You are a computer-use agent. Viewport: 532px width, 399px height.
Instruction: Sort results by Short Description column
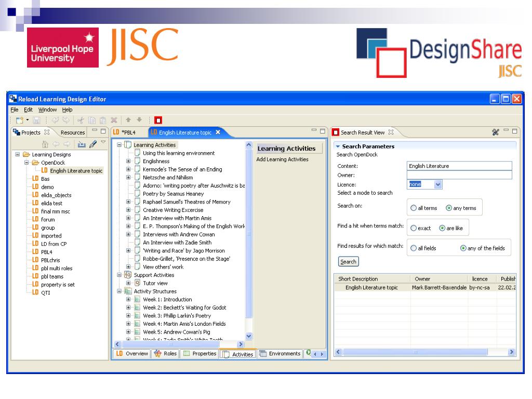(x=372, y=278)
